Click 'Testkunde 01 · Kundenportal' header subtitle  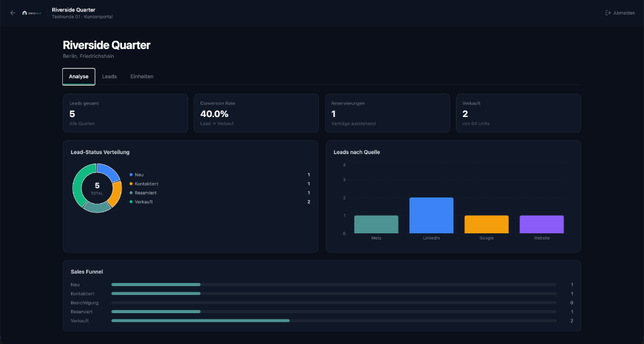point(82,17)
